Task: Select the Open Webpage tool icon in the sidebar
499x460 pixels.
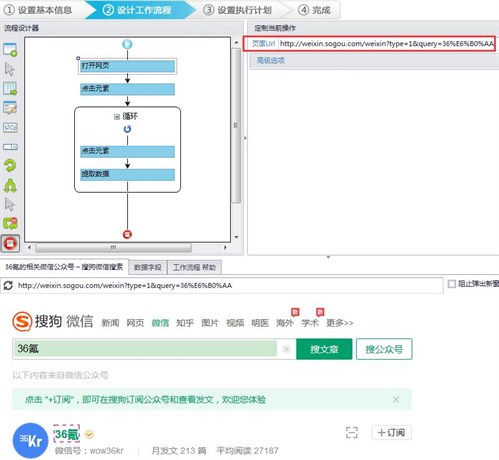Action: coord(10,49)
